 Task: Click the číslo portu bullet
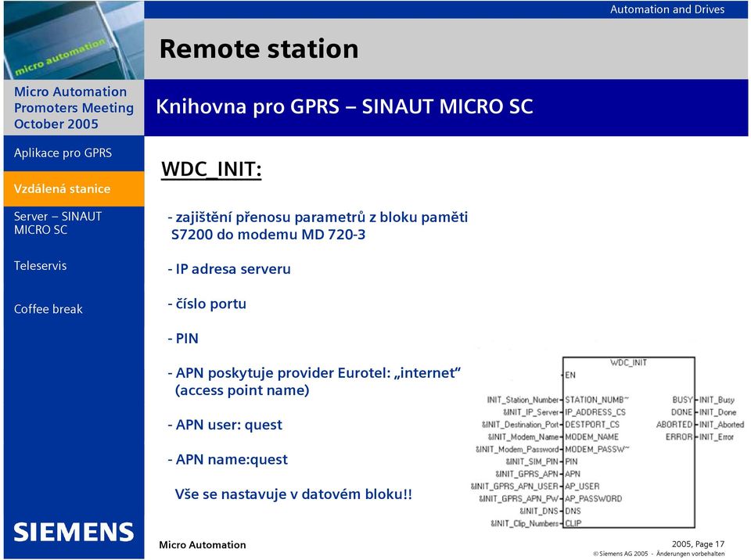207,303
